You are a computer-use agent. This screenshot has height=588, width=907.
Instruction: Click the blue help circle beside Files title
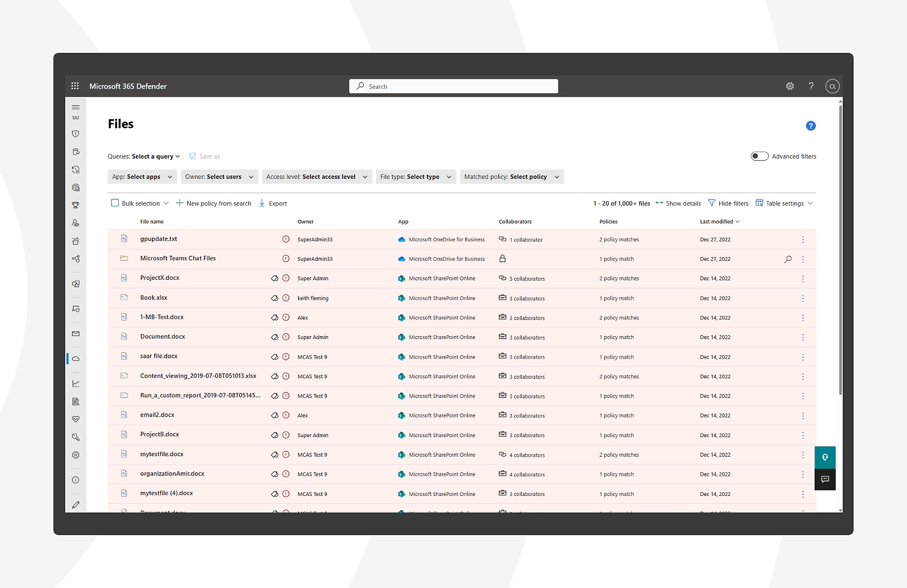pyautogui.click(x=810, y=126)
